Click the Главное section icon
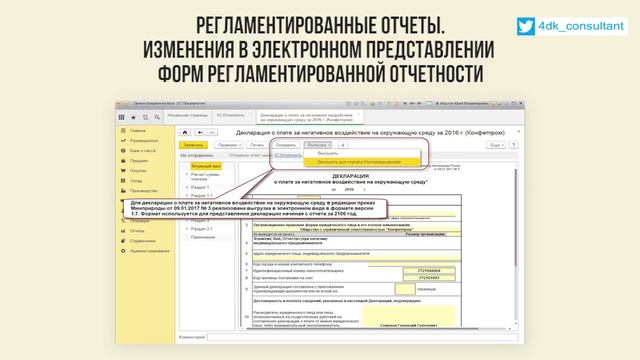Viewport: 640px width, 360px height. pos(123,131)
